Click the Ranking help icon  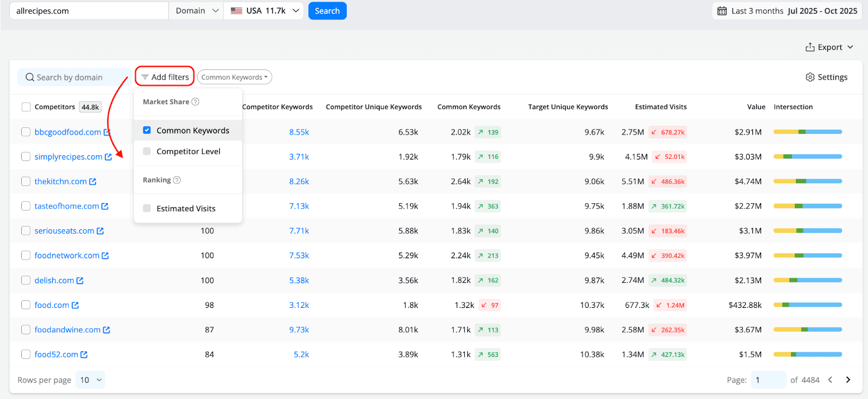coord(177,180)
